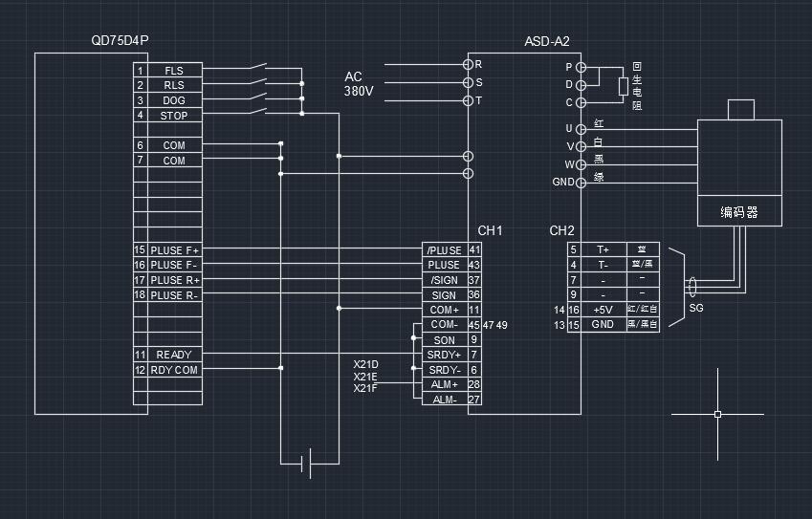Select the CH2 connector label
The width and height of the screenshot is (812, 519).
tap(562, 231)
